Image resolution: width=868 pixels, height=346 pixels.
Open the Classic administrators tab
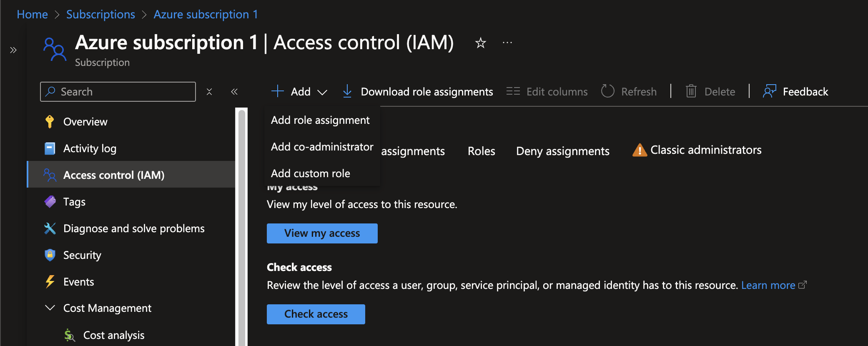706,150
